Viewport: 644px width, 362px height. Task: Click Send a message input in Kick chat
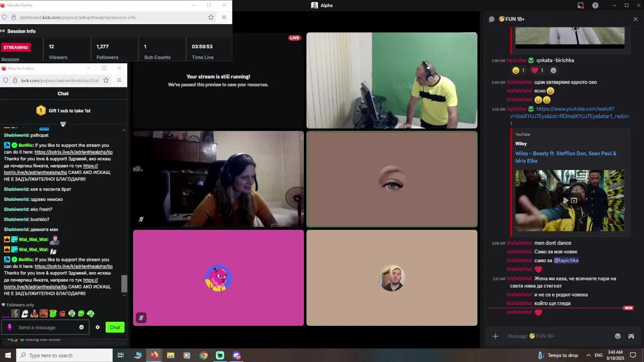45,327
